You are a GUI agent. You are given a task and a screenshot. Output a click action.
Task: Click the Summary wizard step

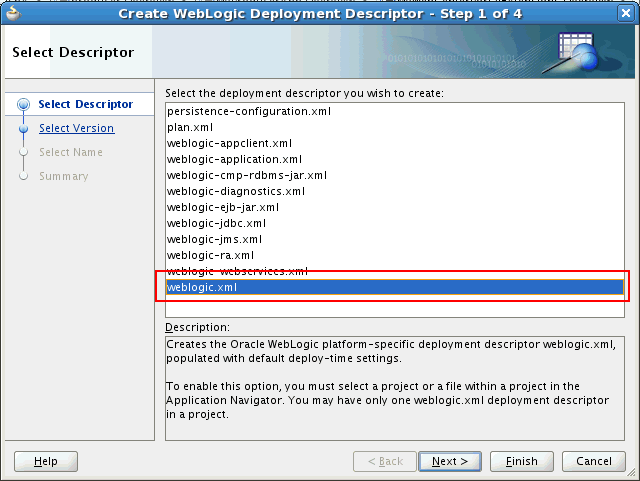[x=64, y=176]
